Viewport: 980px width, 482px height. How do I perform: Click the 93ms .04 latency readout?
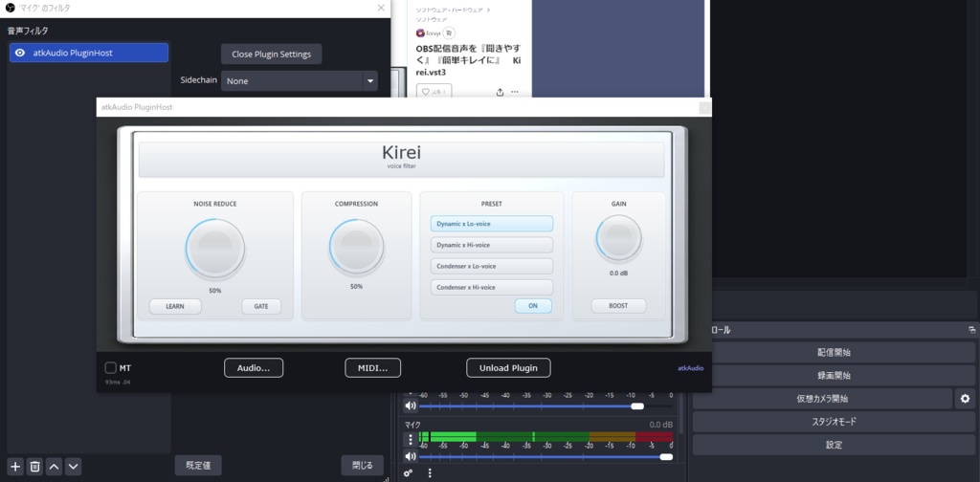click(x=118, y=382)
